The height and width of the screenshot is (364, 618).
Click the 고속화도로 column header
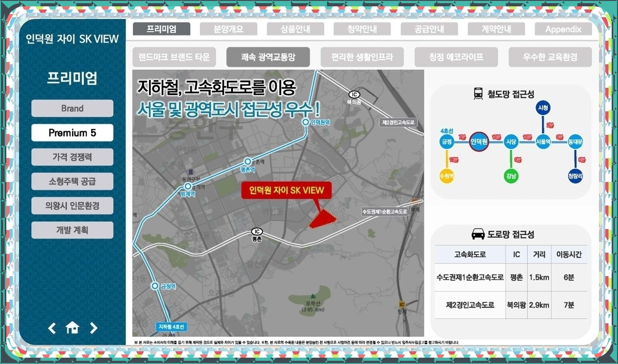[470, 254]
